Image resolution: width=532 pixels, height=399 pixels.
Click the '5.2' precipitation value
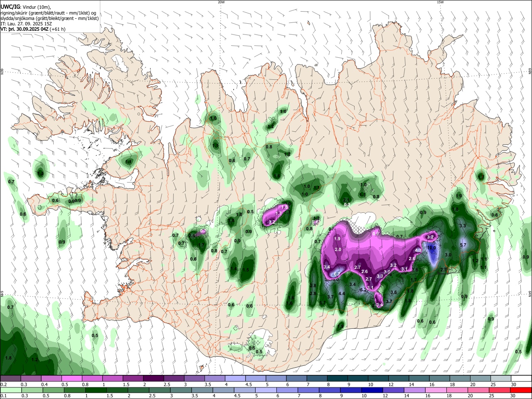363,290
